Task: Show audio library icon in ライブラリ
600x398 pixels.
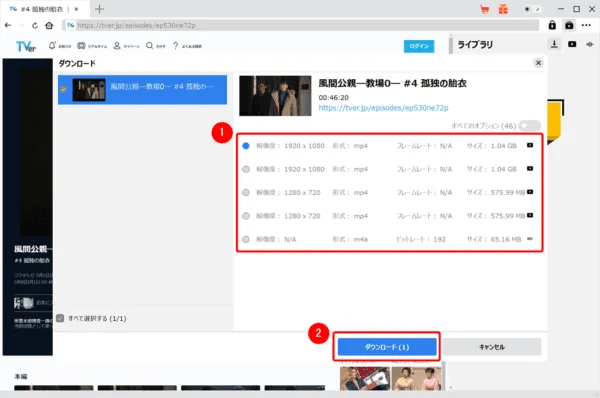Action: coord(589,44)
